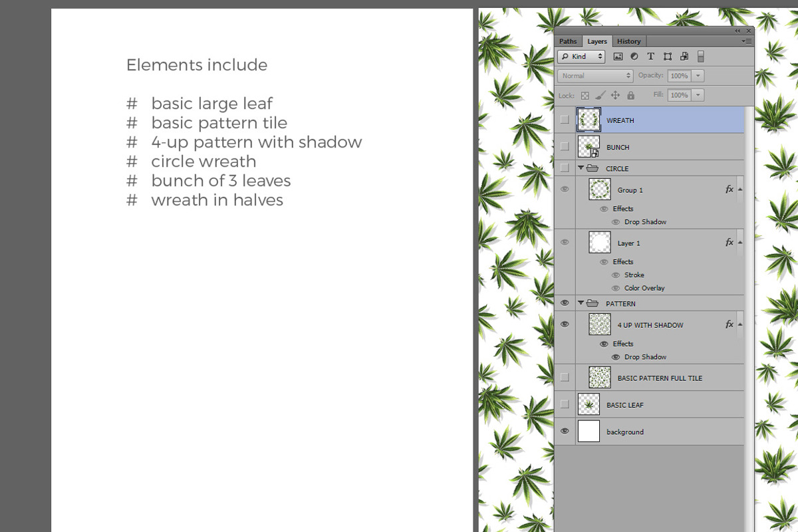
Task: Open the Normal blend mode dropdown
Action: [x=595, y=76]
